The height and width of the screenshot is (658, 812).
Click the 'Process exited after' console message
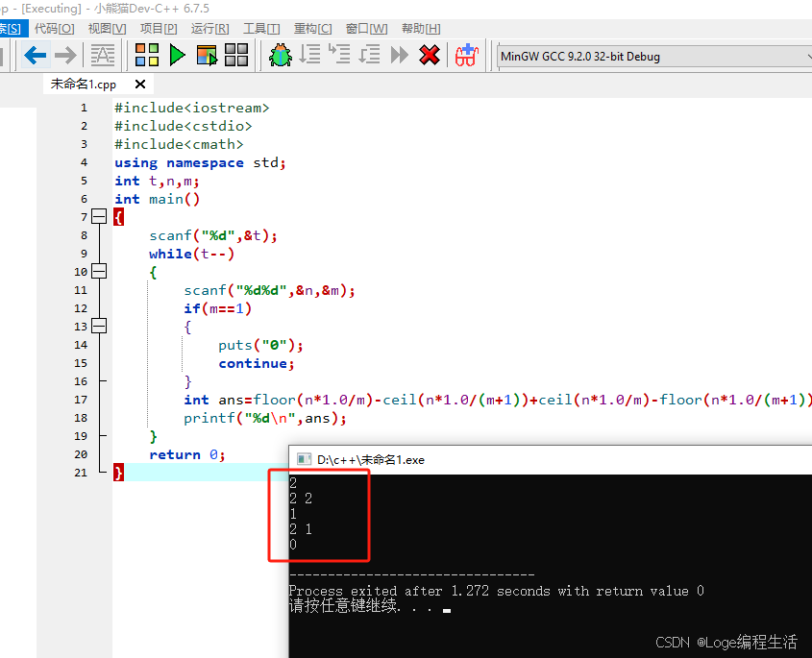click(x=496, y=591)
